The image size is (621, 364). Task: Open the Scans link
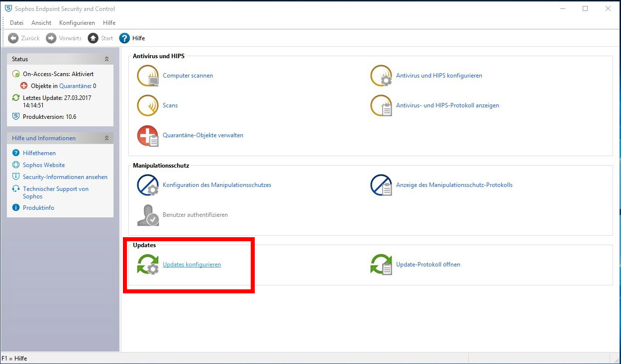tap(170, 105)
